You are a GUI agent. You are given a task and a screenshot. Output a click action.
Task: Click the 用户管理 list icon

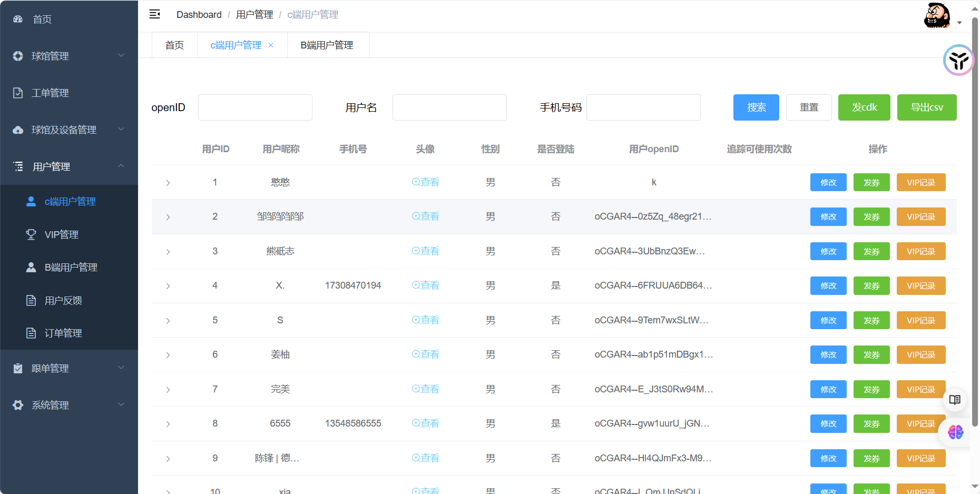(18, 166)
